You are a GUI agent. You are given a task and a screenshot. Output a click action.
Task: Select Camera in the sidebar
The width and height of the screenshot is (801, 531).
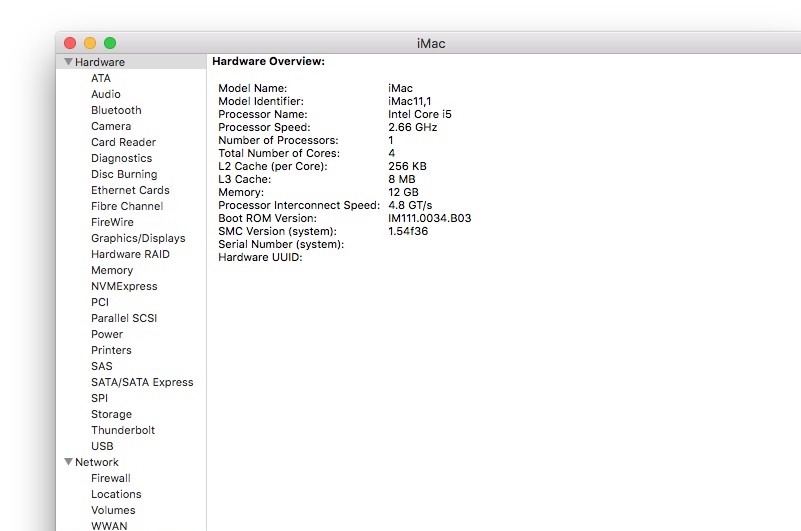(111, 126)
